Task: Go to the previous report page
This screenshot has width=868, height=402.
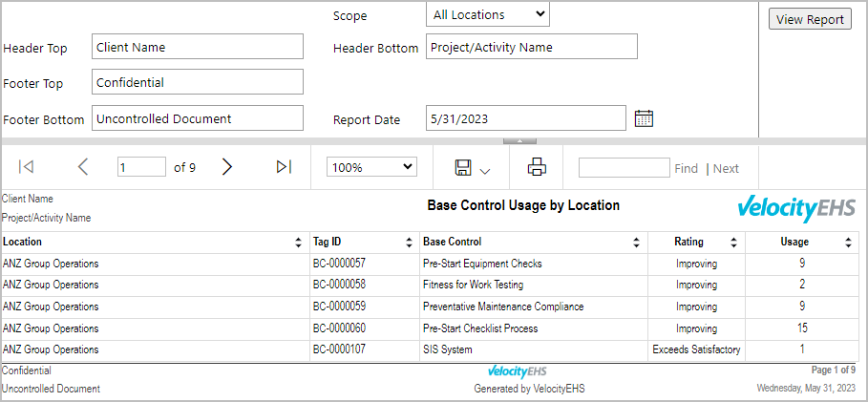Action: click(82, 167)
